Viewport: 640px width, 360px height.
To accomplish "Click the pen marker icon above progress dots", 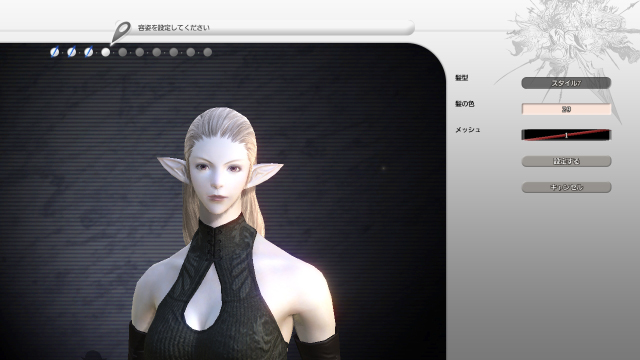I will (120, 32).
